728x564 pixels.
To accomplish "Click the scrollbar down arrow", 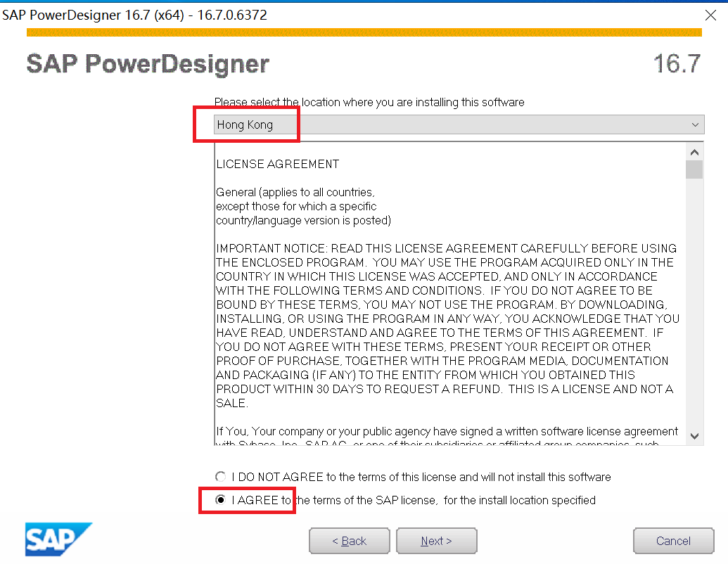I will click(694, 436).
